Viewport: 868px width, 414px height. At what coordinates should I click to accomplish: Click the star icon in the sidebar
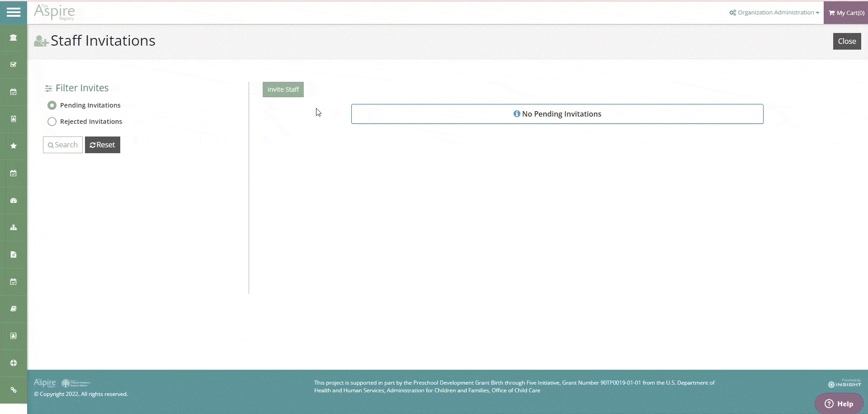coord(14,146)
